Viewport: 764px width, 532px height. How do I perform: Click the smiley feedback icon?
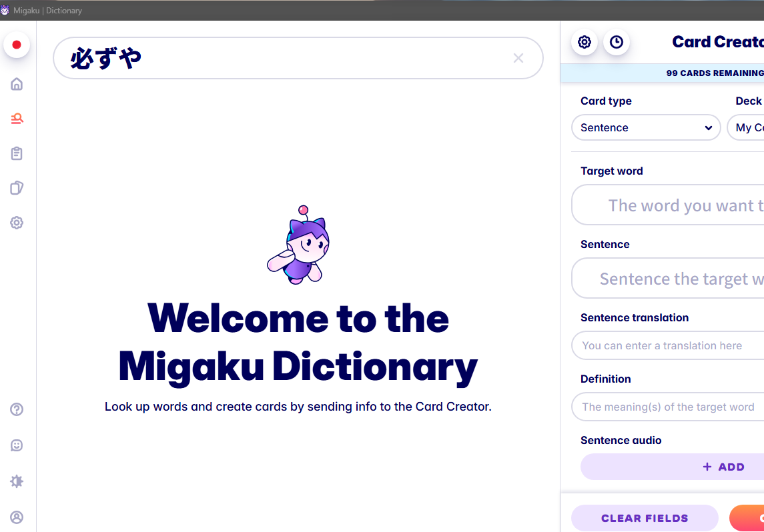coord(17,445)
